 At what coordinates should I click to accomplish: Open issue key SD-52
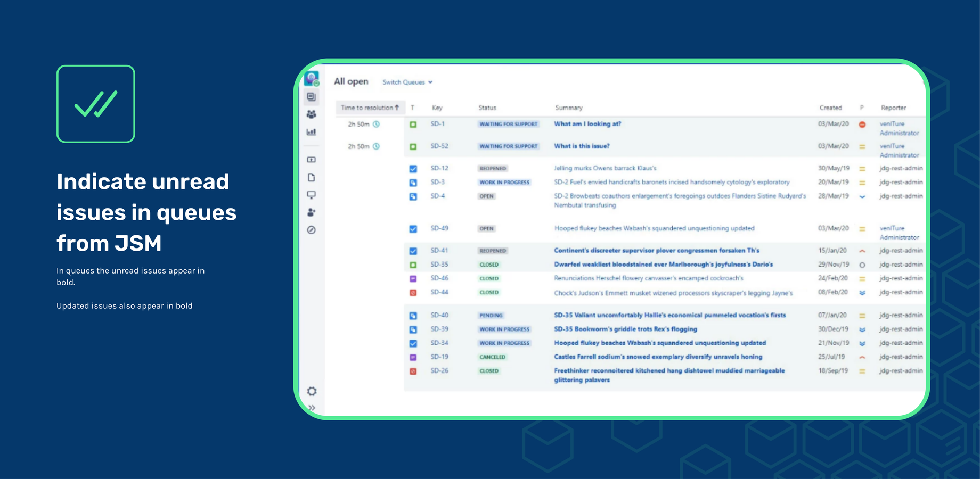click(x=439, y=146)
